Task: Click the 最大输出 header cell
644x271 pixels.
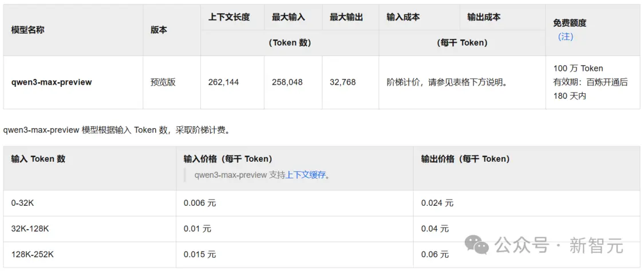Action: 346,17
